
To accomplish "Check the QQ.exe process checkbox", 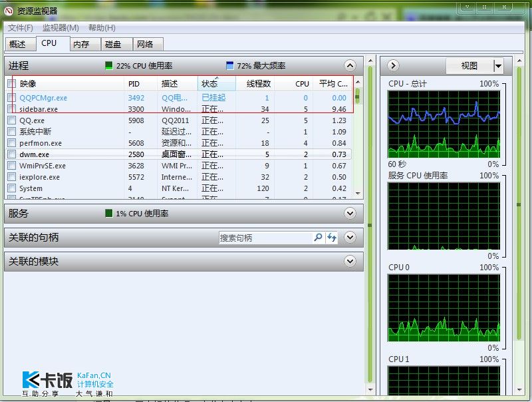I will click(12, 120).
